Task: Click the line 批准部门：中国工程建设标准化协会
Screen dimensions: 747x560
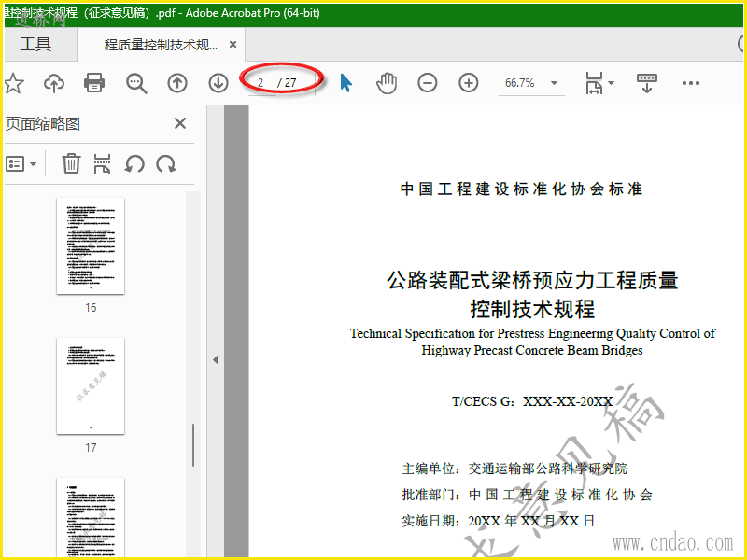Action: coord(527,495)
